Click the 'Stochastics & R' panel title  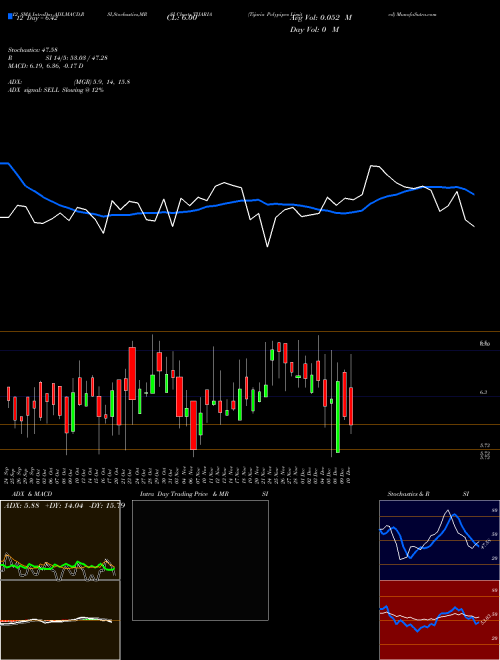coord(409,494)
